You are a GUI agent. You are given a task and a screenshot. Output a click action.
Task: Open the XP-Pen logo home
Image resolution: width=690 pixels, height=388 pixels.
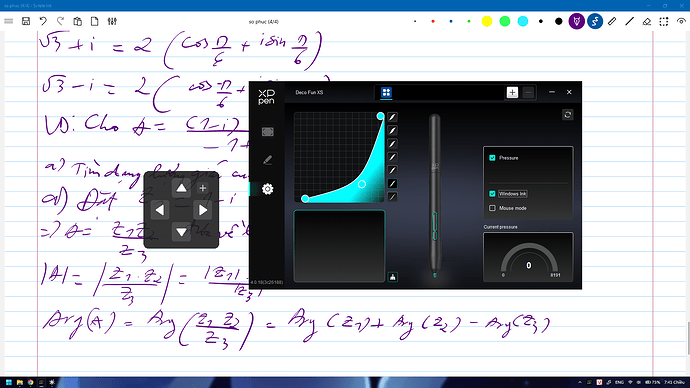[267, 96]
